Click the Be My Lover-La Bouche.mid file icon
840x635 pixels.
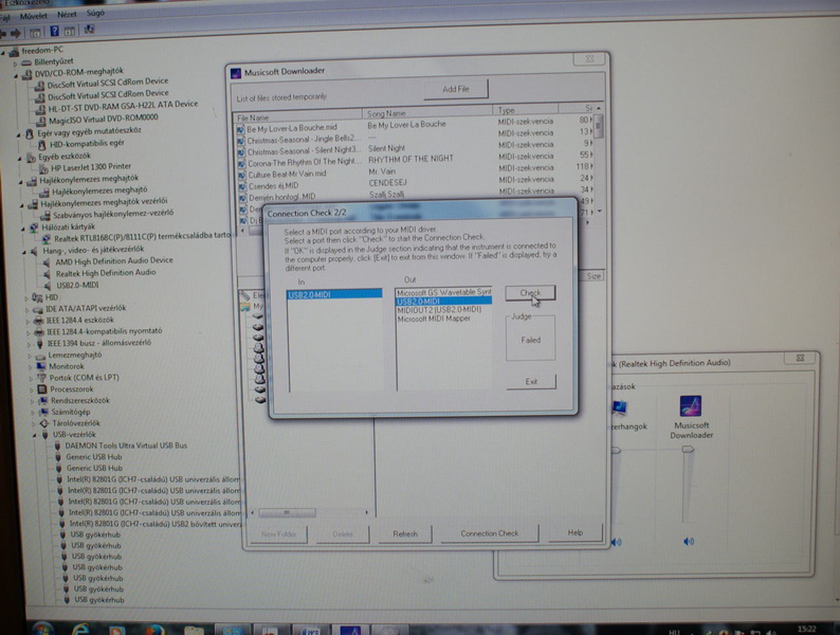pyautogui.click(x=241, y=129)
